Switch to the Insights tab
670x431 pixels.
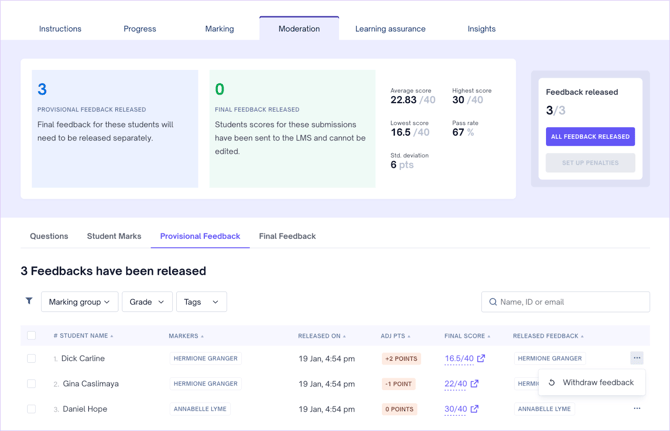click(x=481, y=29)
